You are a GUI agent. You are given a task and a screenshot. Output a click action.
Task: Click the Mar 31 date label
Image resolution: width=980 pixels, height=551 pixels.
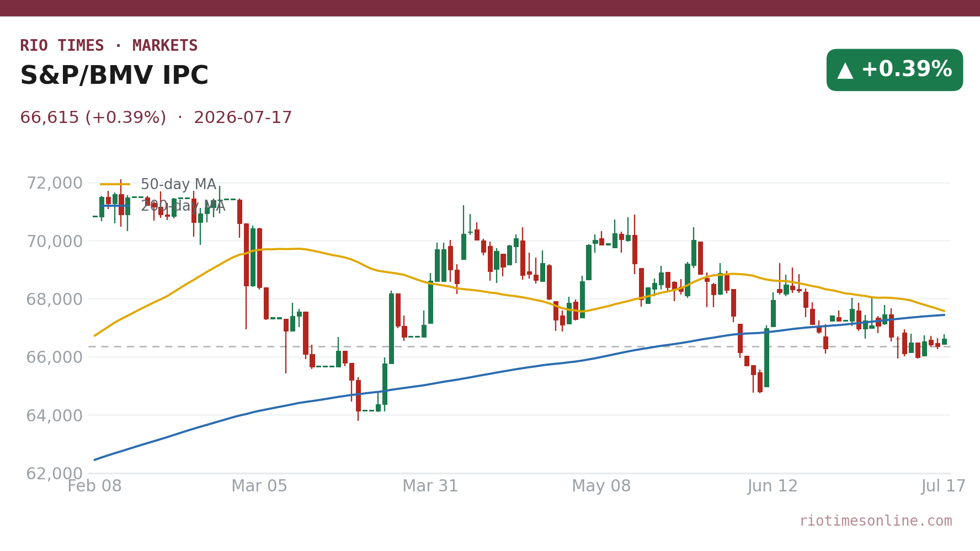430,486
